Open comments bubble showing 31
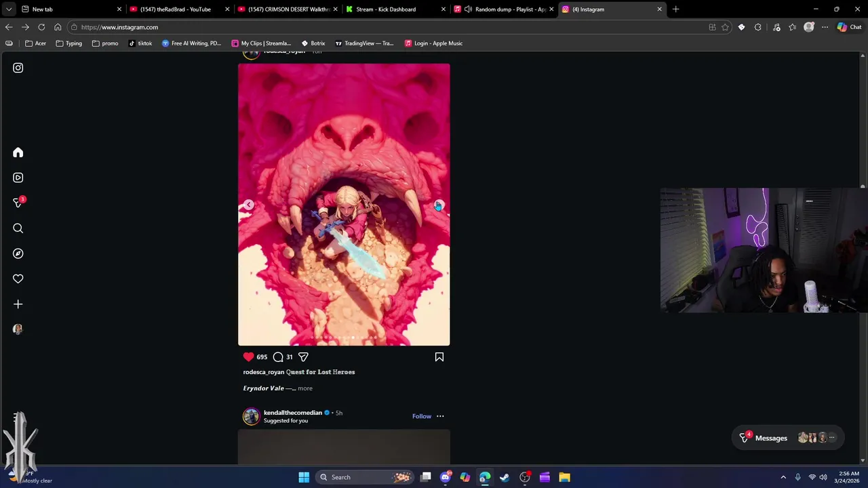Image resolution: width=868 pixels, height=488 pixels. tap(278, 357)
